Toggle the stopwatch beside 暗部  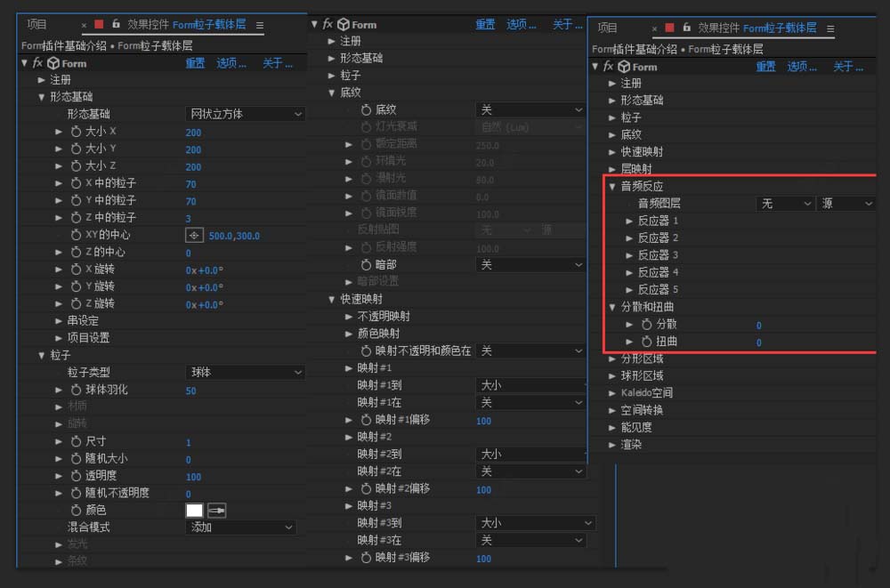point(366,265)
